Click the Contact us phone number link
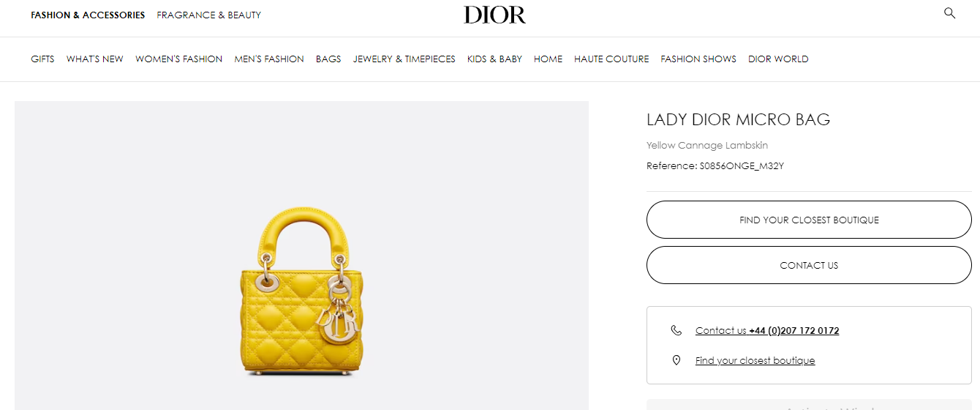This screenshot has height=410, width=980. [x=767, y=331]
